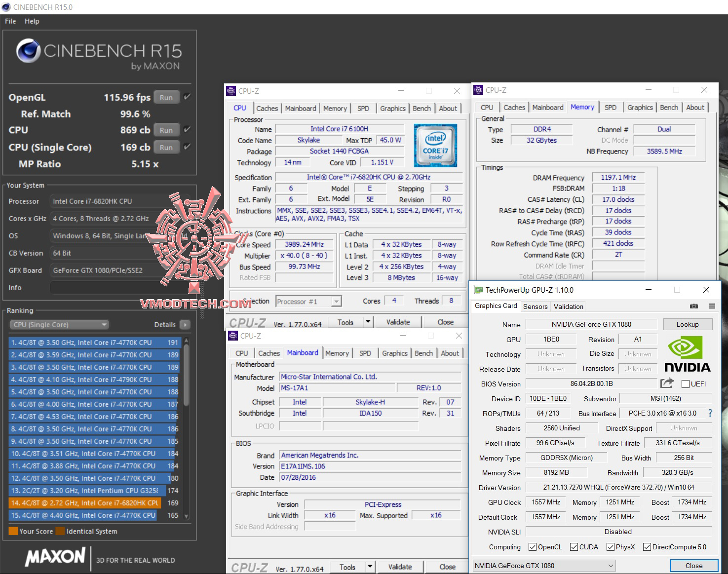The height and width of the screenshot is (574, 728).
Task: Toggle the PhysX checkbox
Action: pos(610,547)
